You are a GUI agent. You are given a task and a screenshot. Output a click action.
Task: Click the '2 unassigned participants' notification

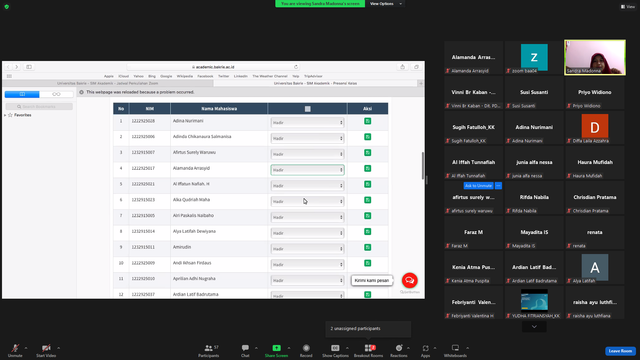point(368,329)
